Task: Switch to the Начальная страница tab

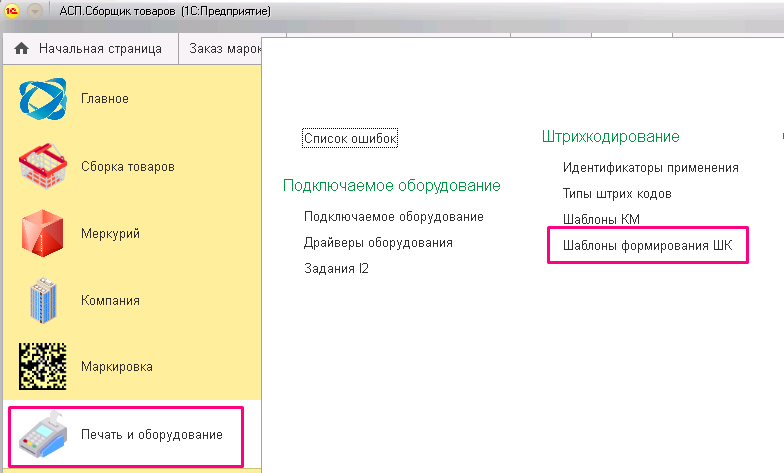Action: click(90, 48)
